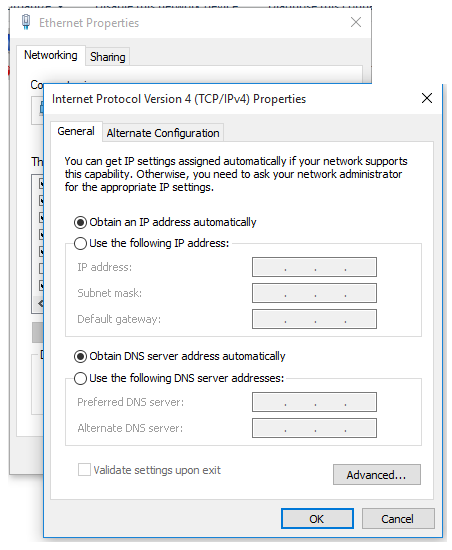Screen dimensions: 452x550
Task: Click the 'Subnet mask:' label text
Action: point(109,293)
